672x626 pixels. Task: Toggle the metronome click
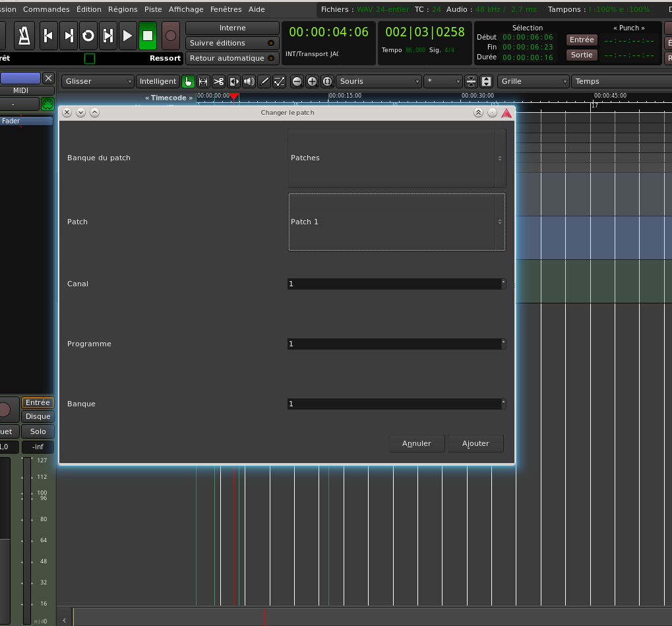tap(24, 36)
